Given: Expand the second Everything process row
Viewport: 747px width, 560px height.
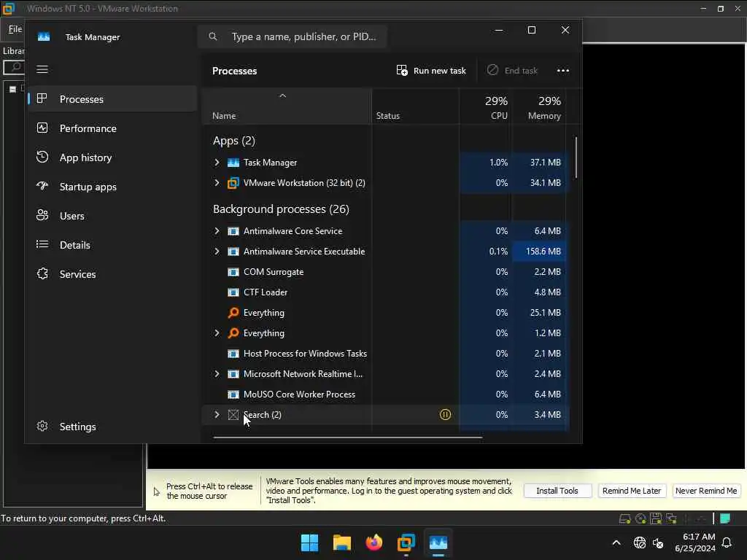Looking at the screenshot, I should pyautogui.click(x=217, y=333).
